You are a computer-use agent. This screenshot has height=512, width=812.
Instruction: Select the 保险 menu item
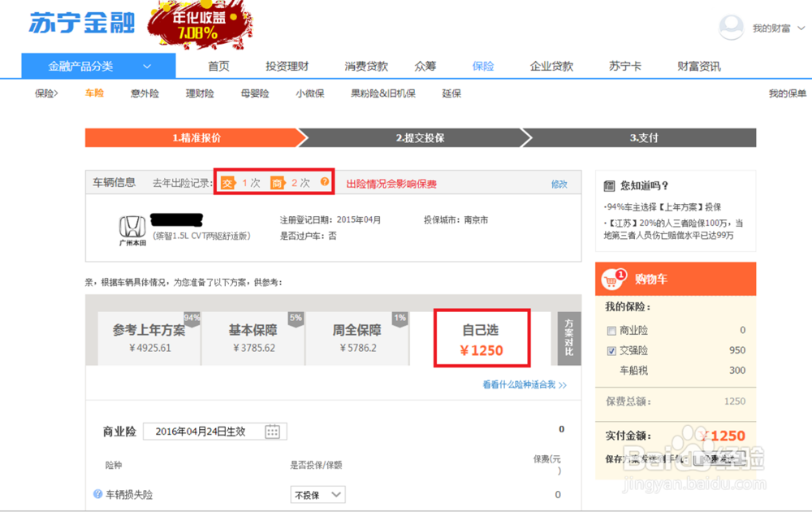(x=483, y=67)
